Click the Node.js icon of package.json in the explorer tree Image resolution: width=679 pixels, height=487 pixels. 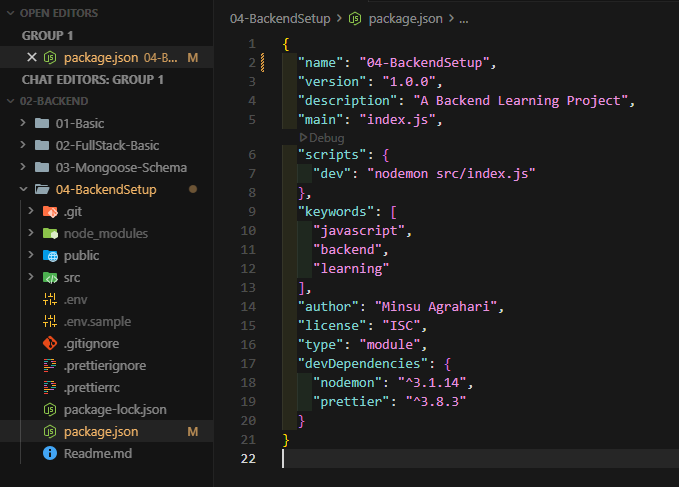pyautogui.click(x=50, y=432)
